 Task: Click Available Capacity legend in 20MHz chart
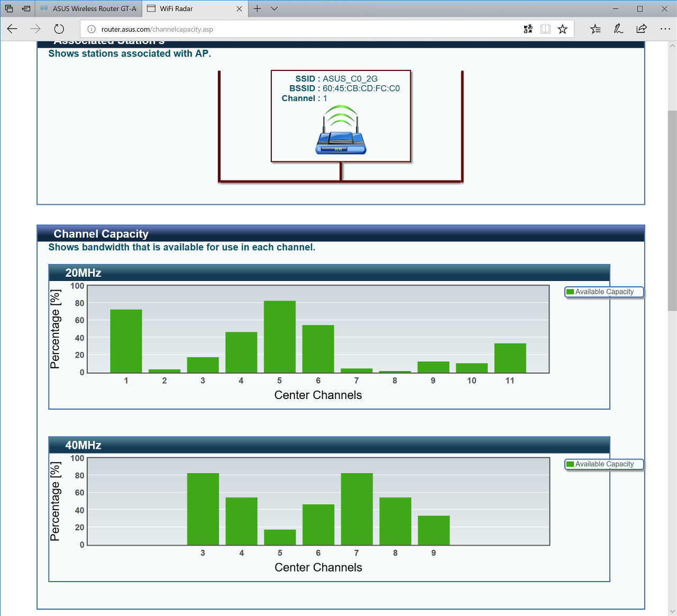coord(604,292)
